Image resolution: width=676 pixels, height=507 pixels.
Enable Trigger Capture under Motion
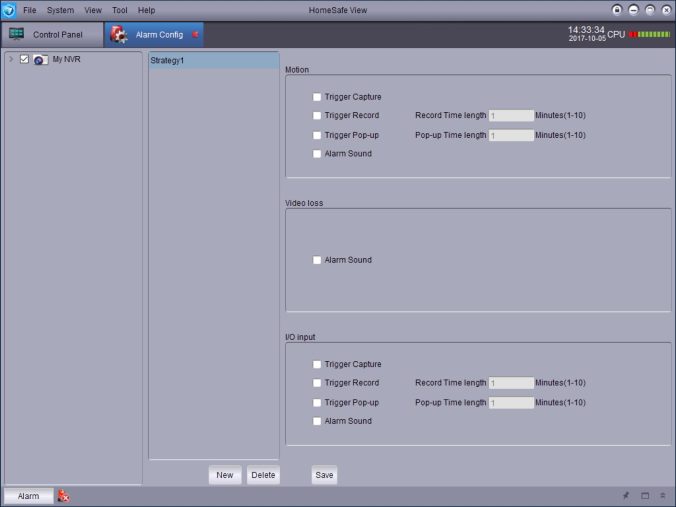click(x=317, y=97)
